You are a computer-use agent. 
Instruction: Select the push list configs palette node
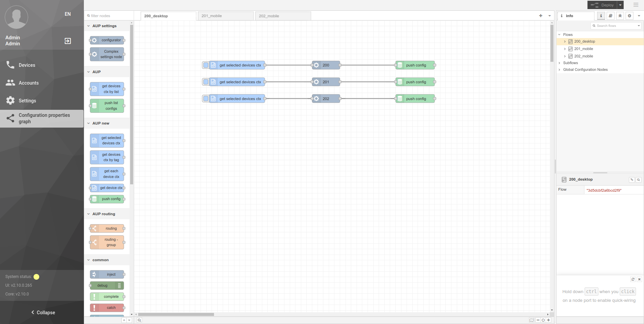coord(107,106)
